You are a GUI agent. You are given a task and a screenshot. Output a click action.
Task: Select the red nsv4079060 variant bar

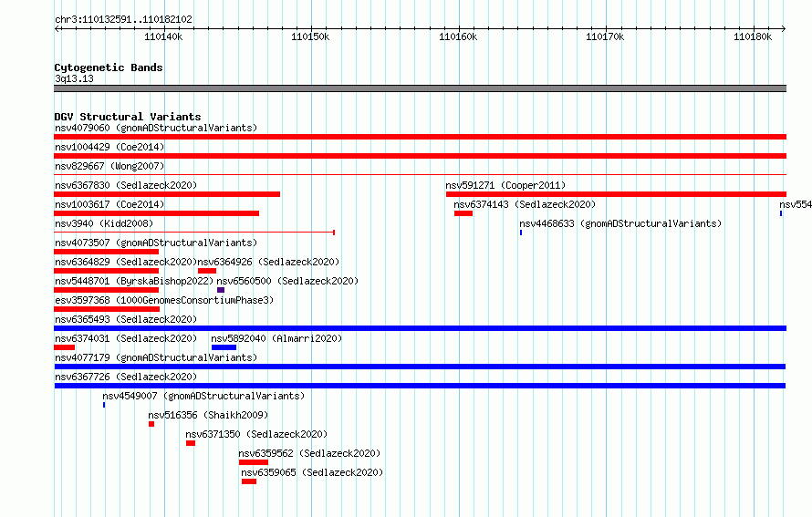point(420,137)
